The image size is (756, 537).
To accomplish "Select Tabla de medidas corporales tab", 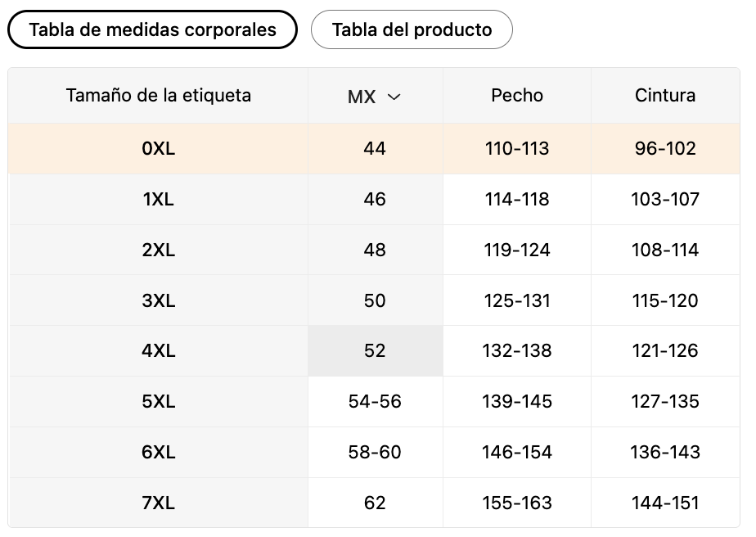I will 152,30.
